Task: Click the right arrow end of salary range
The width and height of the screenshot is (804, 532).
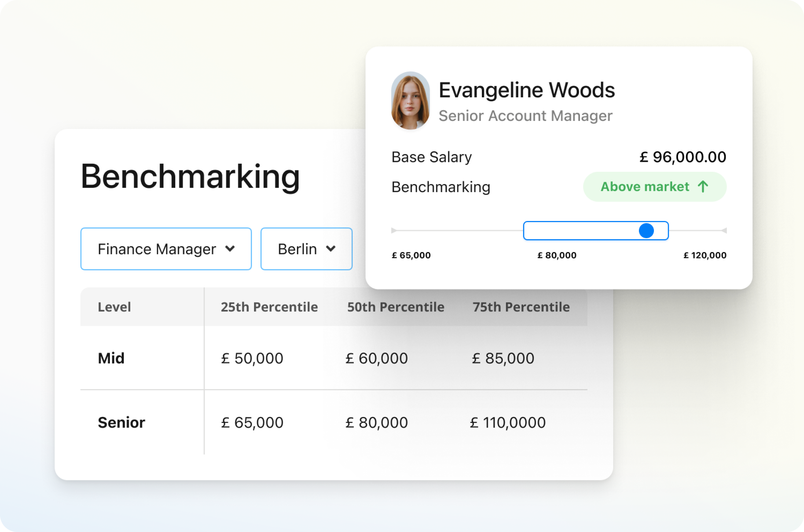Action: (x=724, y=231)
